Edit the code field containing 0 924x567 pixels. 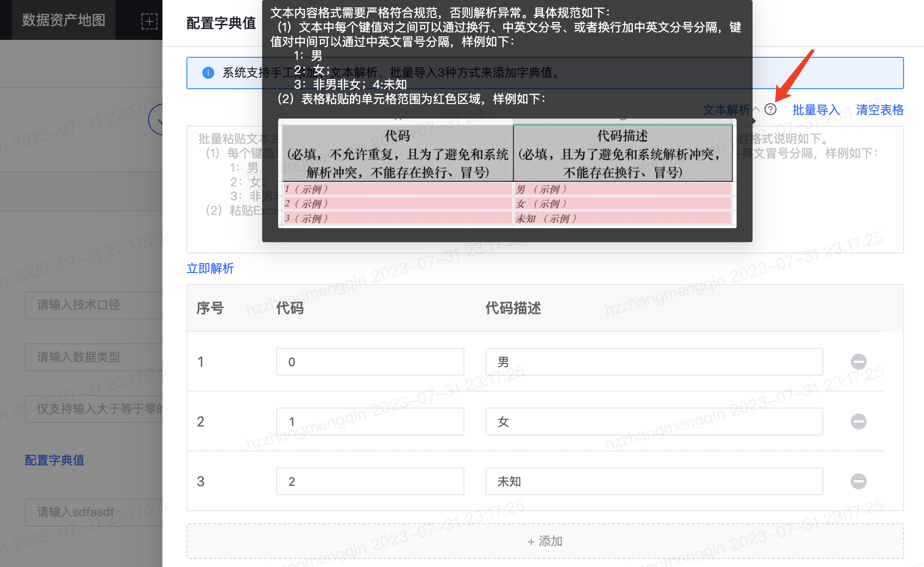click(x=370, y=362)
